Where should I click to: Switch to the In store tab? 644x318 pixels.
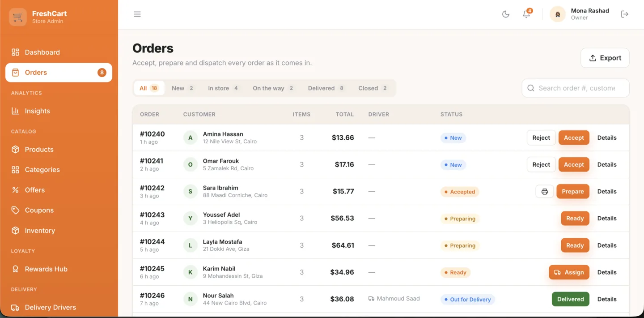[x=223, y=88]
